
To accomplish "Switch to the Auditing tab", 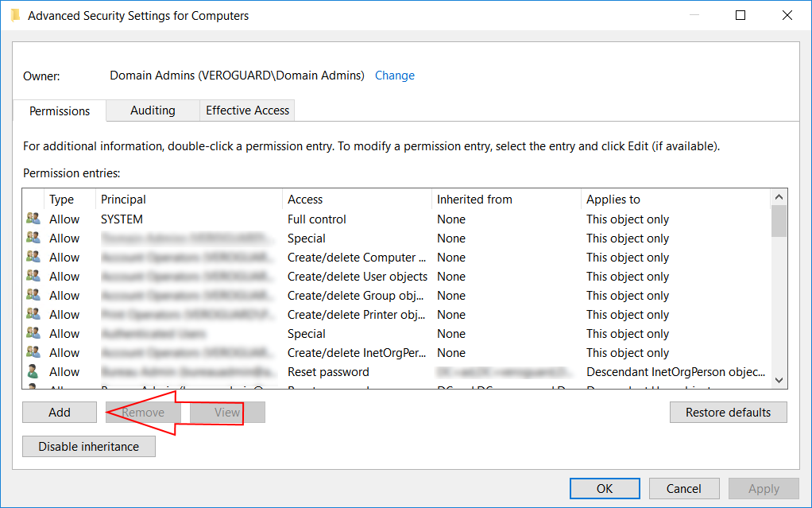I will coord(153,111).
